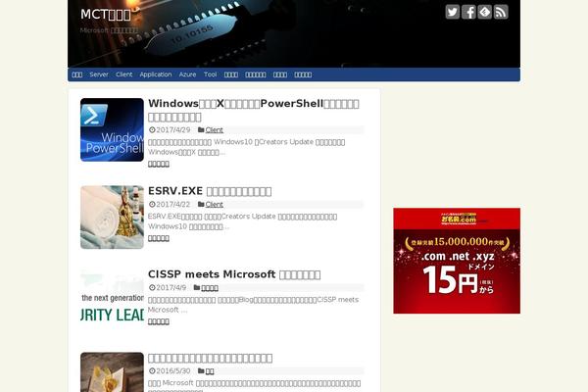The height and width of the screenshot is (392, 588).
Task: Click the folder icon on the 2017/4/9 post
Action: point(197,288)
